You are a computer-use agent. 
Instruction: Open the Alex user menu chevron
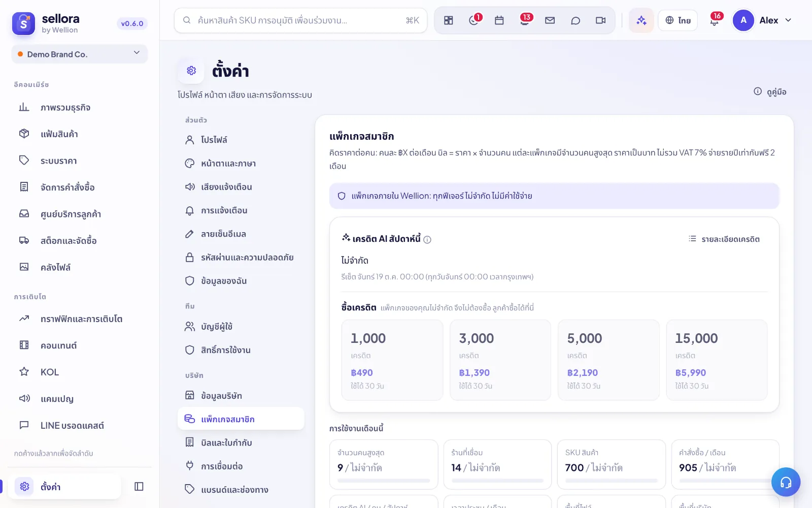[788, 20]
